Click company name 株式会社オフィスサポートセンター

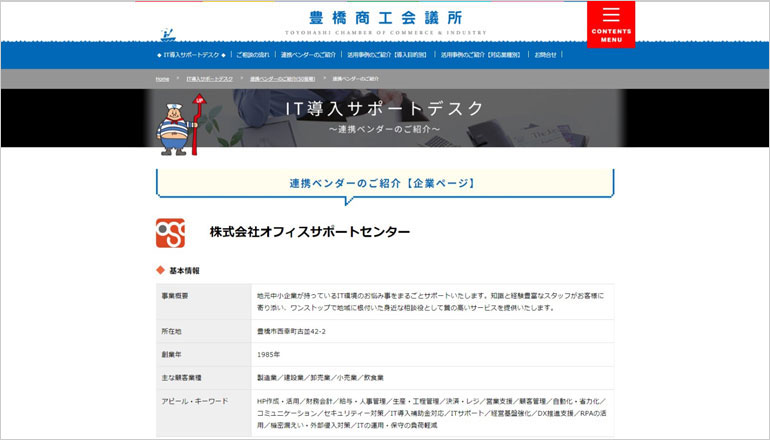click(x=310, y=232)
